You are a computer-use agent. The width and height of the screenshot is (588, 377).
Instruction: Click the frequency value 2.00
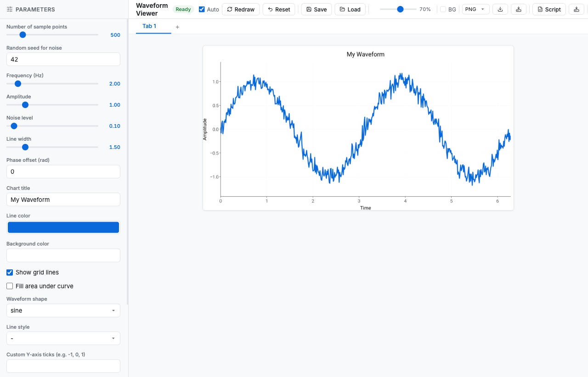pyautogui.click(x=115, y=84)
